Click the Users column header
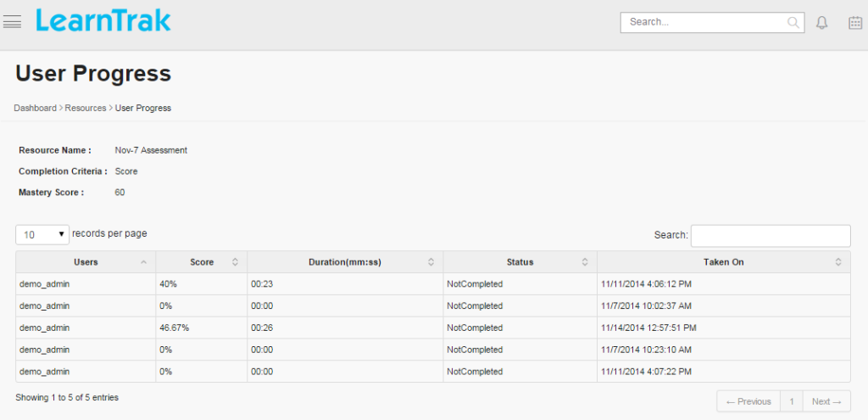The image size is (868, 420). coord(86,262)
